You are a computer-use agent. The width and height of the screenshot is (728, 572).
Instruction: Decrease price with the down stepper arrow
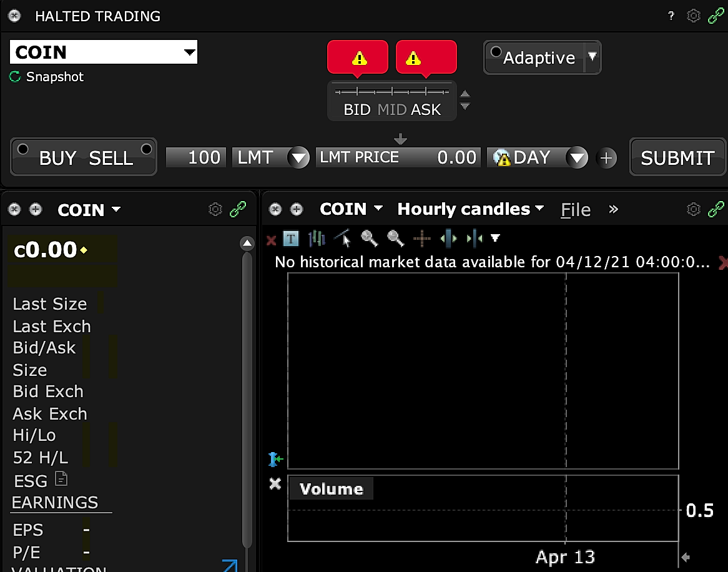point(465,106)
